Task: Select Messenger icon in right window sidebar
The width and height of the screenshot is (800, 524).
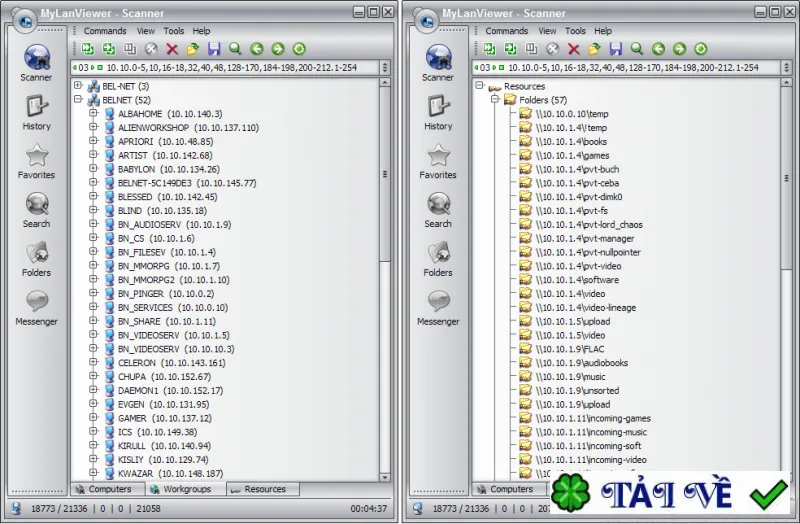Action: 438,308
